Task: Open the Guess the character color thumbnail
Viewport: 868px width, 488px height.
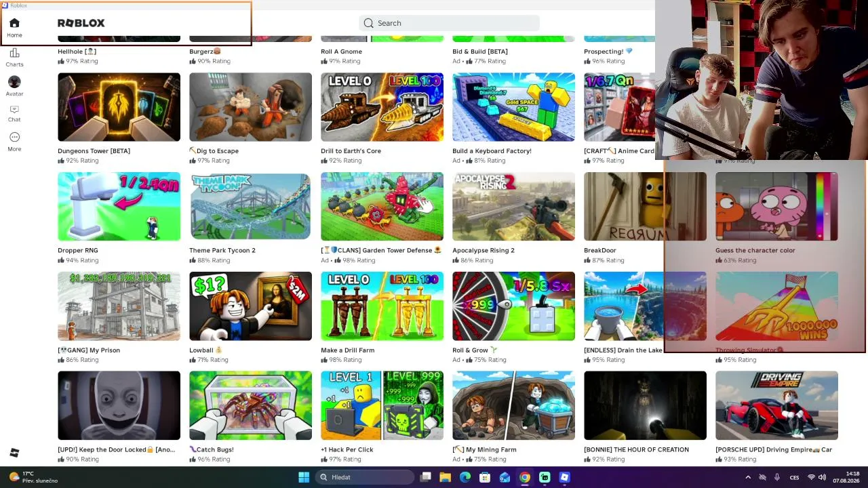Action: [x=776, y=207]
